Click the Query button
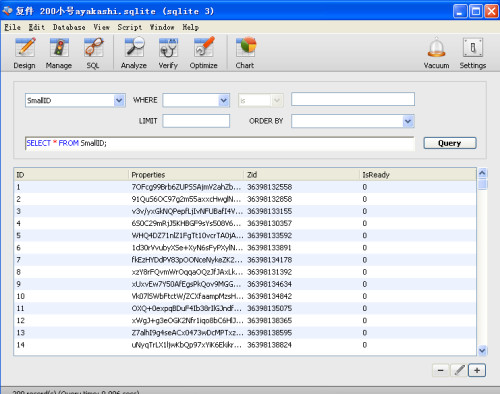Screen dimensions: 500x394 click(x=450, y=143)
